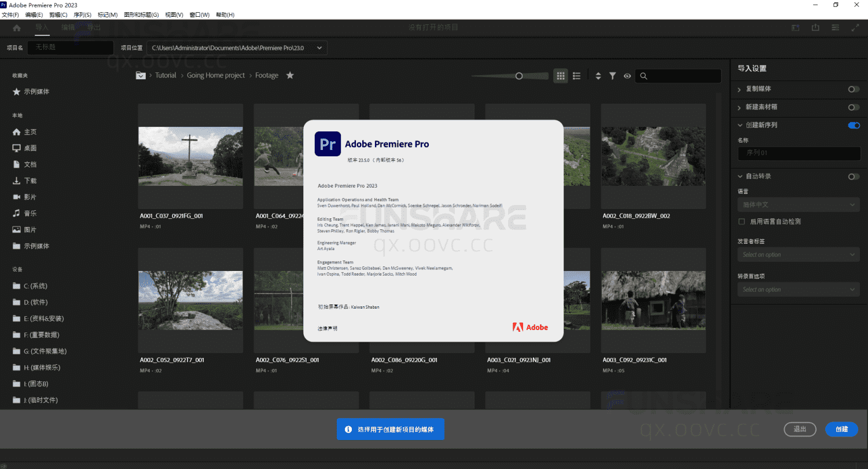This screenshot has height=469, width=868.
Task: Click the quick export share icon
Action: 815,28
